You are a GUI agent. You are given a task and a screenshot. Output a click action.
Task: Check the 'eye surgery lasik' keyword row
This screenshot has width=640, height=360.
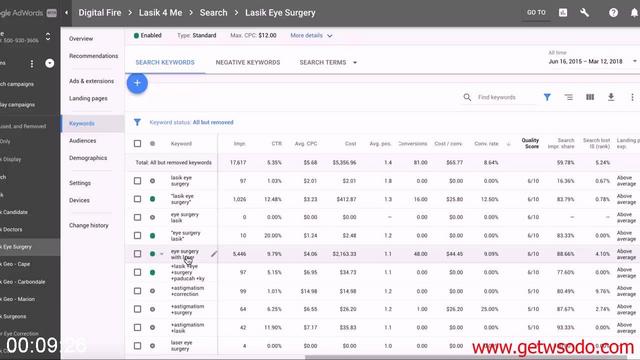(138, 217)
